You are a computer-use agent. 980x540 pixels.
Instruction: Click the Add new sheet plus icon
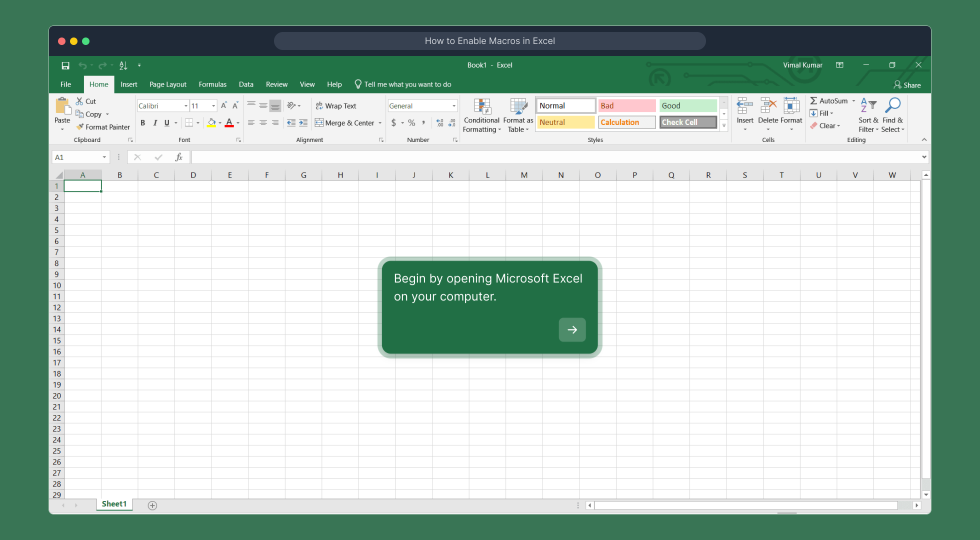point(152,505)
